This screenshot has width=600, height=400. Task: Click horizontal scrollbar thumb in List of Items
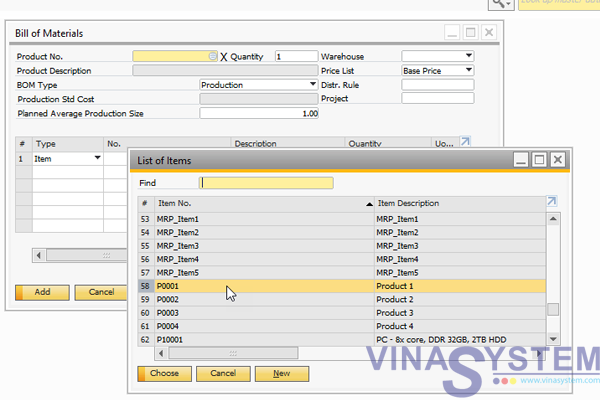[x=233, y=353]
